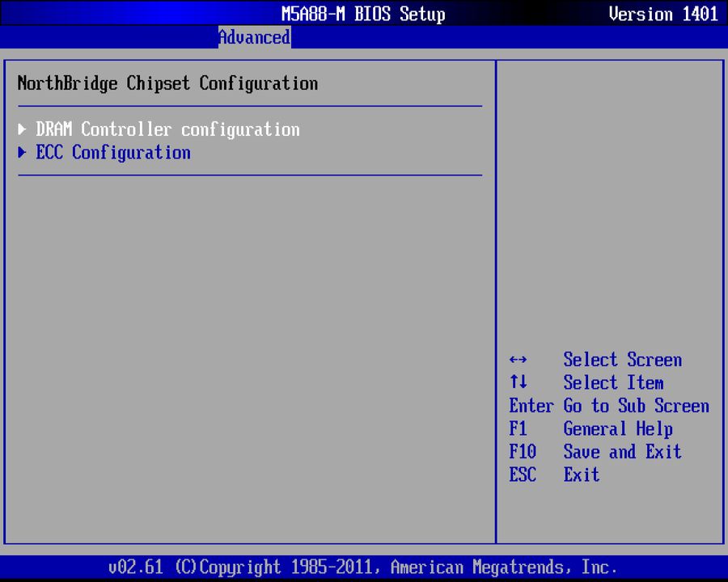Click the Enter key label in help panel
728x582 pixels.
tap(531, 406)
